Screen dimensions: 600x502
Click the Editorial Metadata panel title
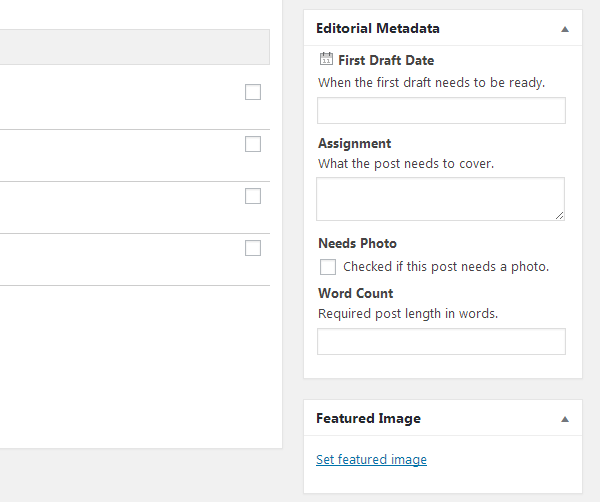coord(378,28)
